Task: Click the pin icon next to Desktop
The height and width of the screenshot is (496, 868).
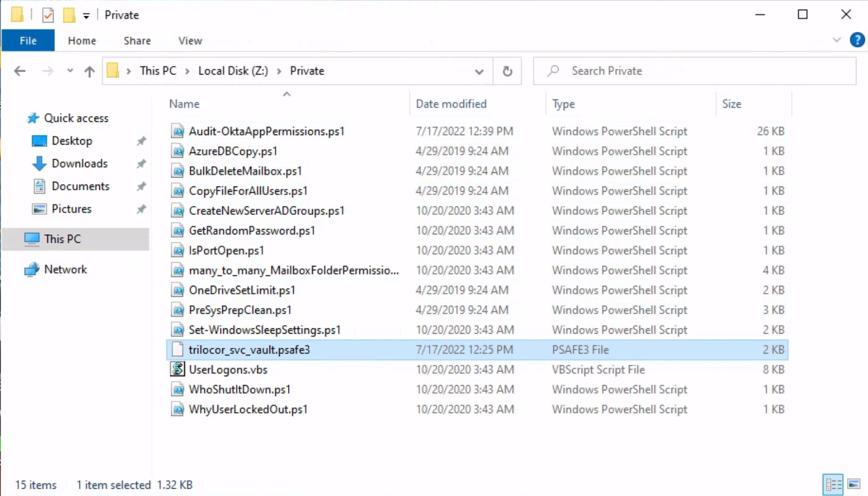Action: [x=141, y=141]
